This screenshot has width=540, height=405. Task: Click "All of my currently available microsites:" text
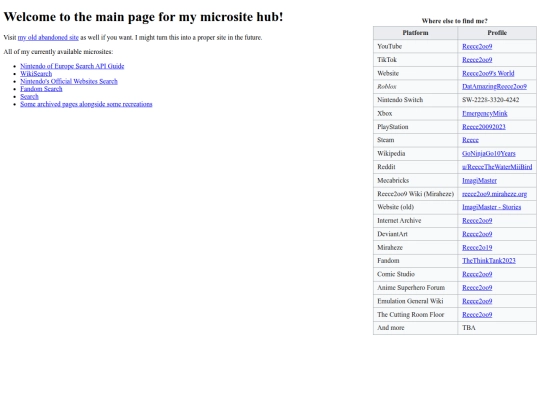point(58,52)
